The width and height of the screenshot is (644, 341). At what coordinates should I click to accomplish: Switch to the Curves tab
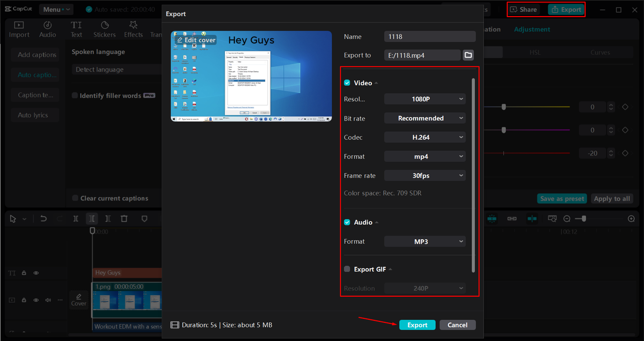pos(600,52)
